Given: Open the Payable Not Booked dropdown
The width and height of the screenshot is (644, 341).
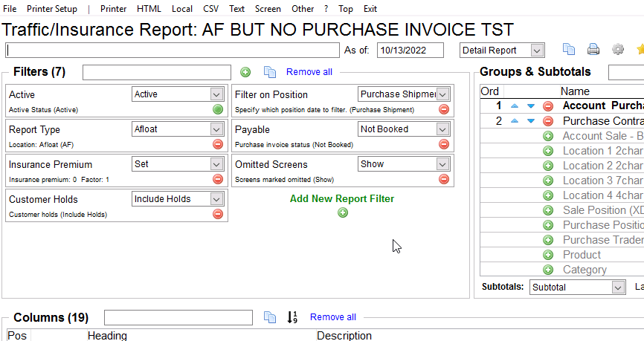Looking at the screenshot, I should tap(442, 129).
